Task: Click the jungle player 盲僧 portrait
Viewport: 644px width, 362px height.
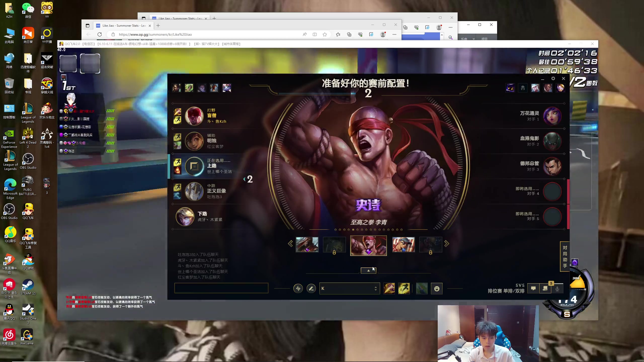Action: pos(194,116)
